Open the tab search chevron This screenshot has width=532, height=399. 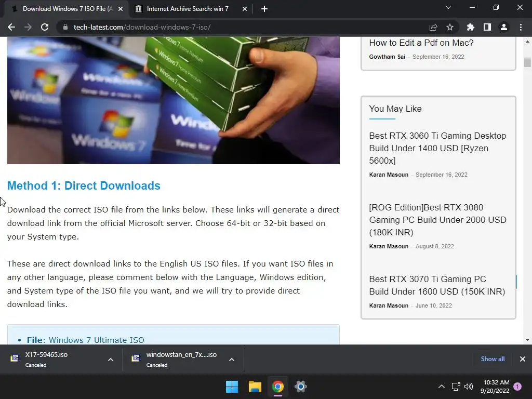coord(448,7)
